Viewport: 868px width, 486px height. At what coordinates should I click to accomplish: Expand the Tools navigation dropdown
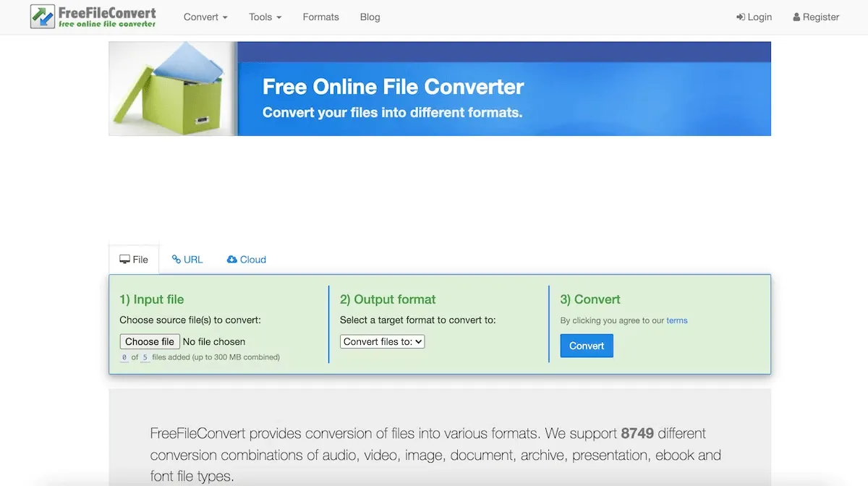coord(265,17)
